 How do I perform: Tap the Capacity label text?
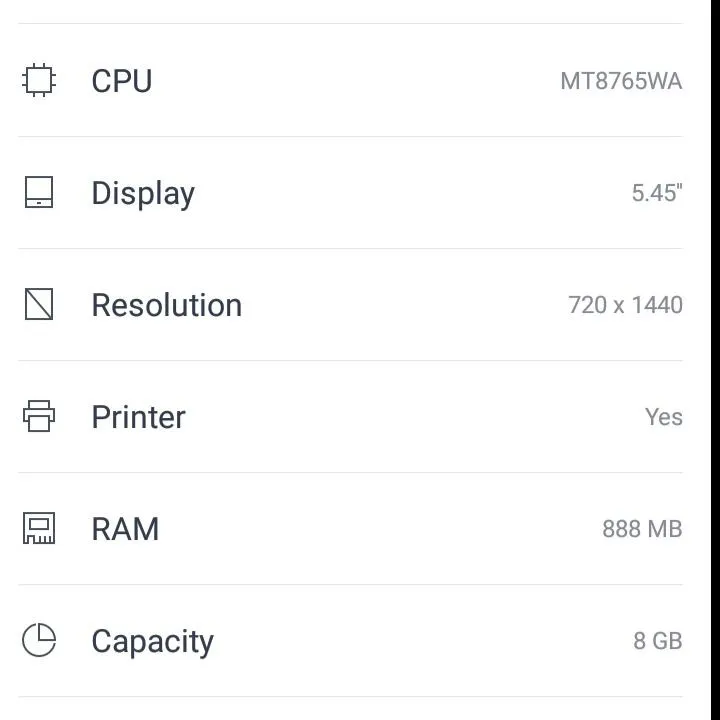(153, 641)
